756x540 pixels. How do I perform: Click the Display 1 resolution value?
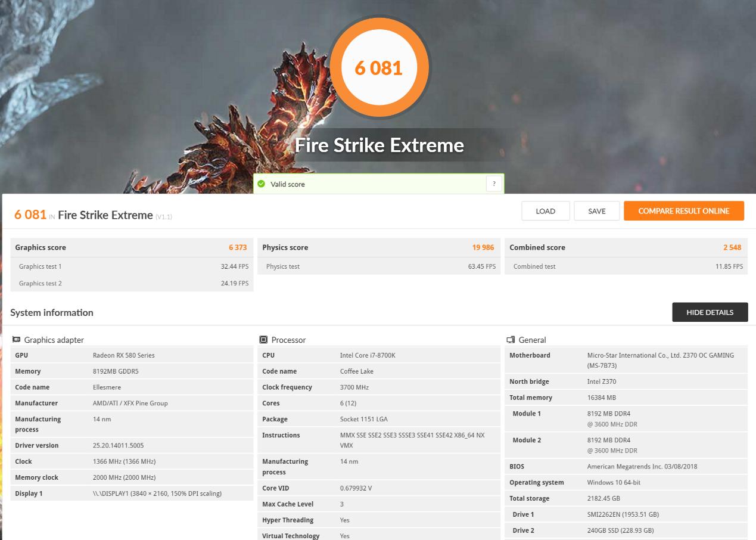pyautogui.click(x=157, y=494)
